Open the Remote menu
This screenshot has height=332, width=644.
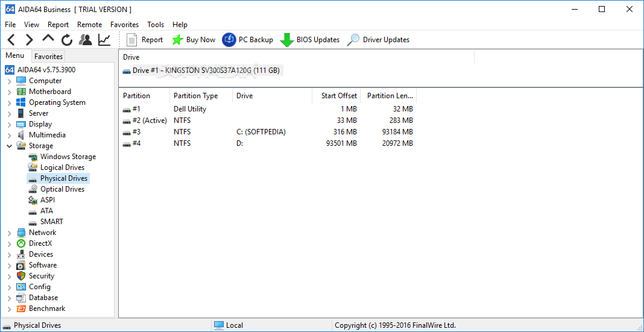[x=89, y=25]
